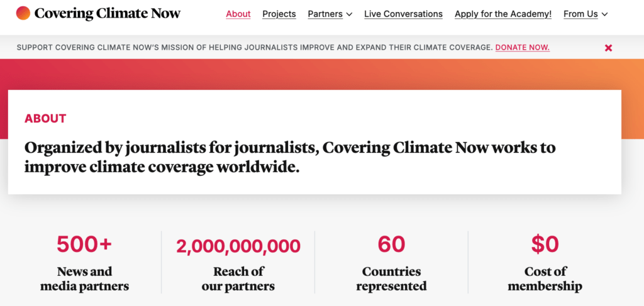Expand the Partners dropdown chevron

click(350, 14)
